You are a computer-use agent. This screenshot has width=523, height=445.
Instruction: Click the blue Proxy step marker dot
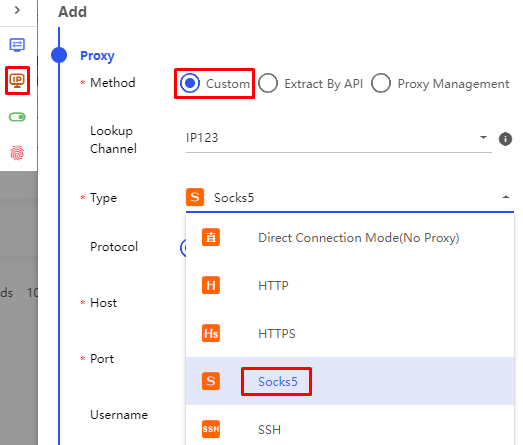[59, 55]
